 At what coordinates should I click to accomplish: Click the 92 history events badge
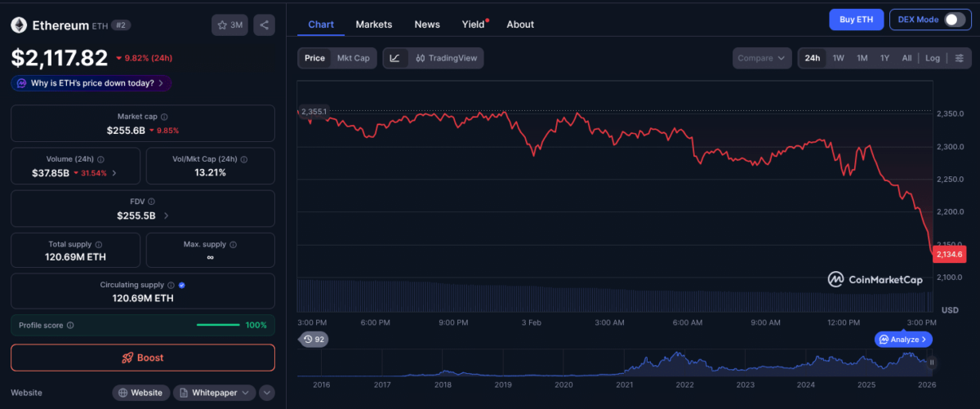314,339
